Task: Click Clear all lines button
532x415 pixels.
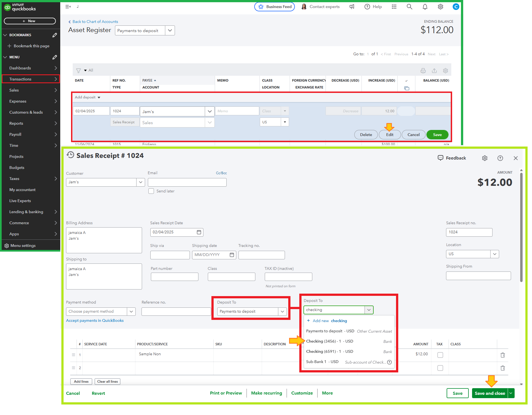Action: point(108,382)
